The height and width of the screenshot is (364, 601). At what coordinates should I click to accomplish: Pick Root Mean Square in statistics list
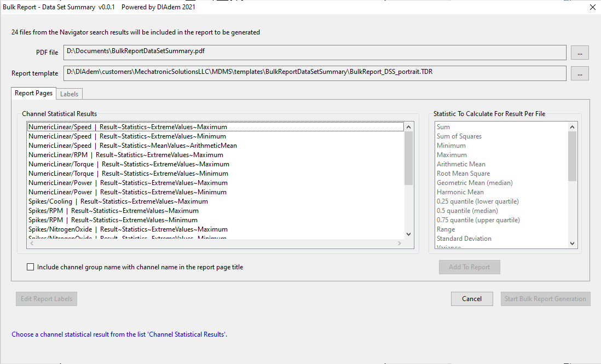coord(463,174)
